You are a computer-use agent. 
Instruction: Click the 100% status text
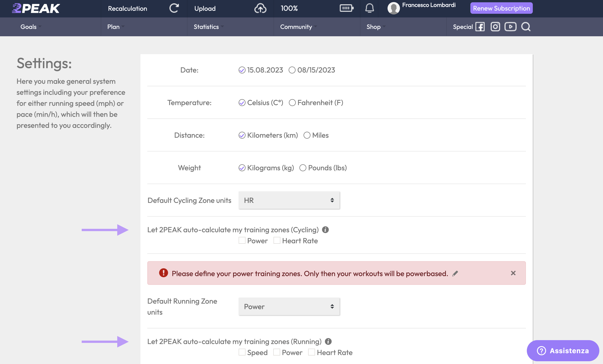coord(289,8)
